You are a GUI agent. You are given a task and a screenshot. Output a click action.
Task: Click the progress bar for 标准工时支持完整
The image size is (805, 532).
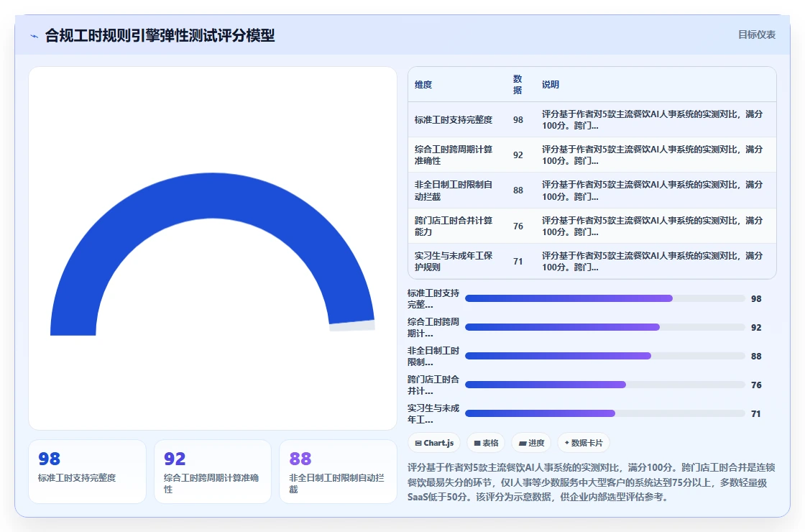pos(604,298)
